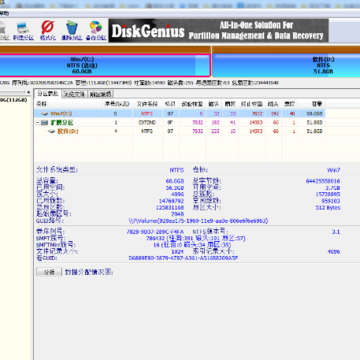Click the 512 Bytes sector size value
Viewport: 360px width, 360px height.
click(x=328, y=208)
